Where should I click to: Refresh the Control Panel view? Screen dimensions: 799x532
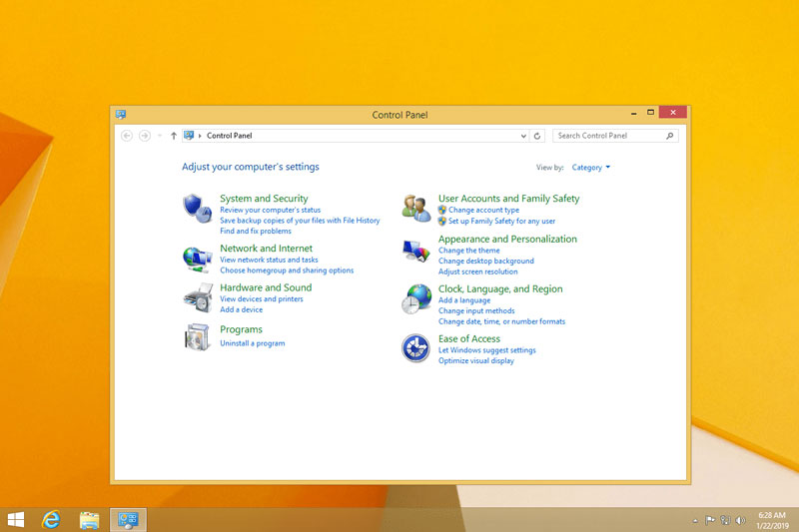[537, 136]
